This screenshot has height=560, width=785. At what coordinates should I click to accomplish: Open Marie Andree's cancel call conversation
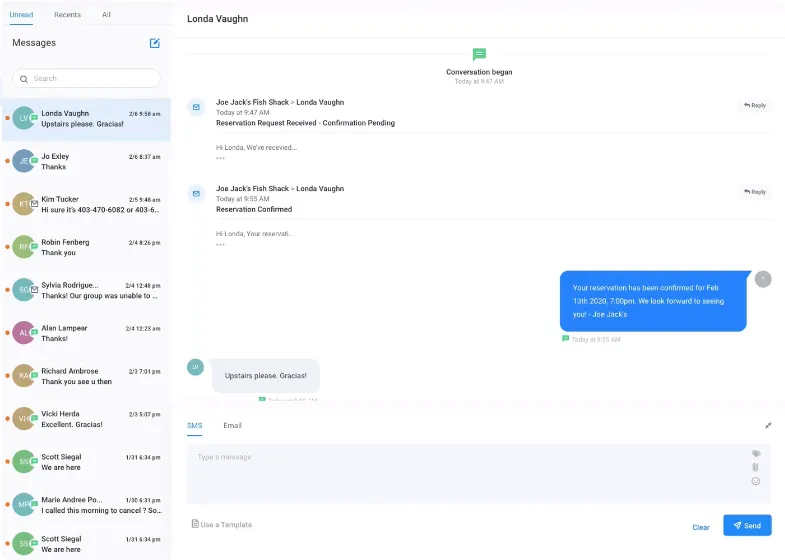click(x=86, y=505)
